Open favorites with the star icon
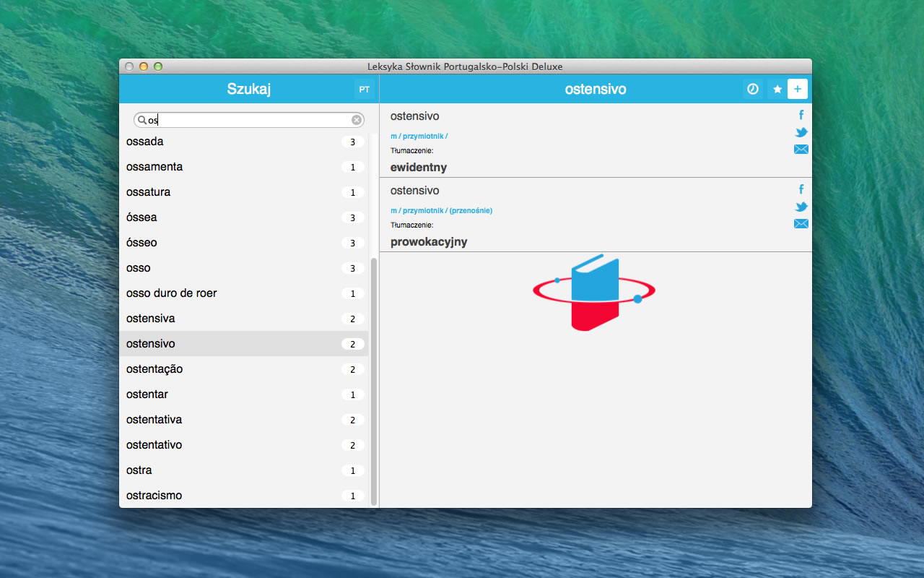Image resolution: width=924 pixels, height=578 pixels. tap(777, 89)
